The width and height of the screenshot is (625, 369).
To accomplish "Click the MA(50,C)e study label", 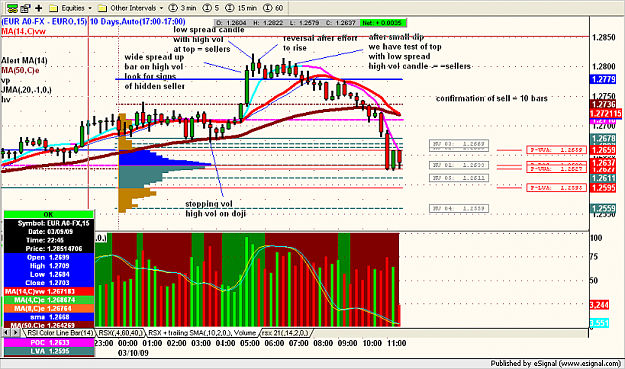I will coord(20,71).
